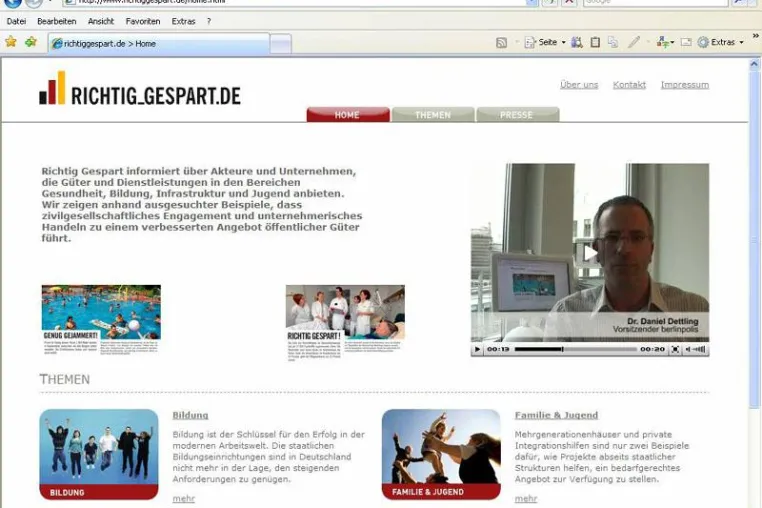
Task: Click mehr link under Bildung text
Action: pyautogui.click(x=184, y=498)
